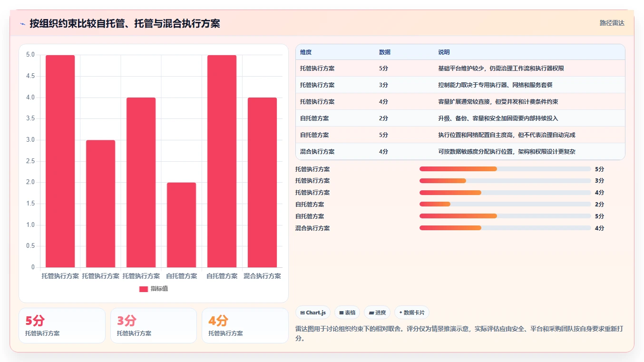This screenshot has height=362, width=644.
Task: Click the 混合执行方案 x-axis label under the chart
Action: (263, 276)
